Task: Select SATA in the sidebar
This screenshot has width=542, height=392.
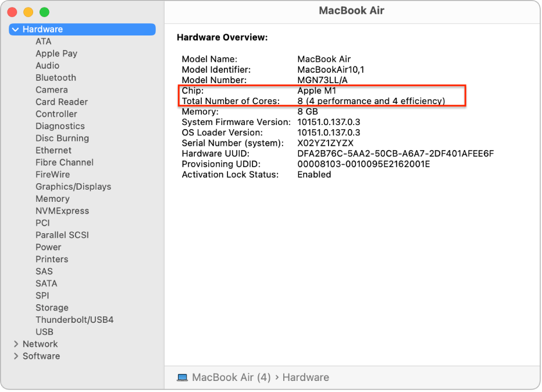Action: click(47, 283)
